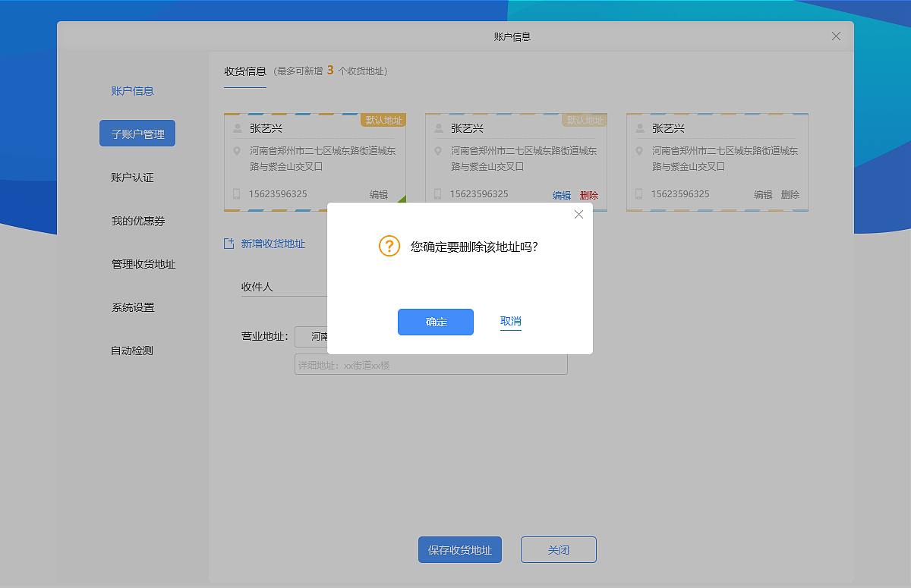Click the 保存收货地址 button
Screen dimensions: 911x588
459,549
